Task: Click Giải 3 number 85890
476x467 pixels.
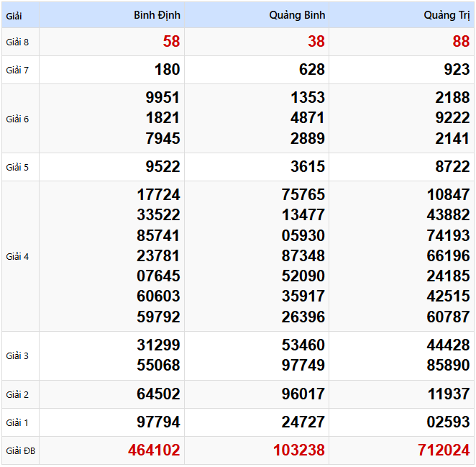Action: pos(447,366)
